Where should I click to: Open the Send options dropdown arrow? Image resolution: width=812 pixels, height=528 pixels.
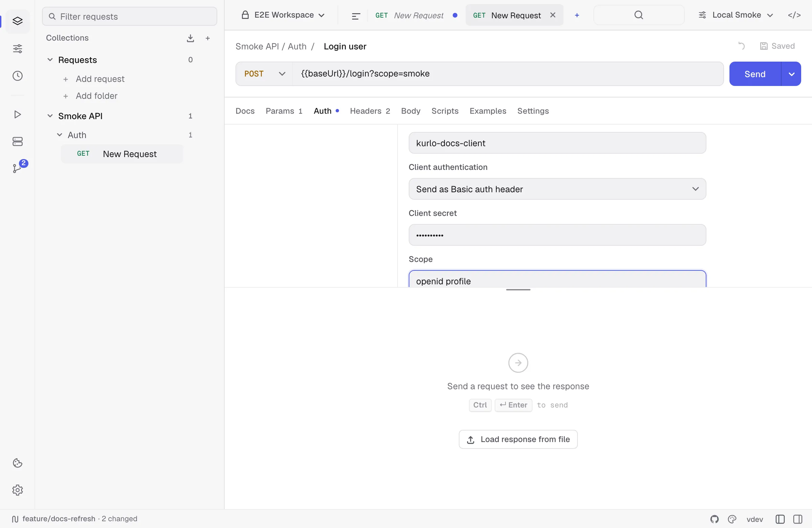(791, 74)
